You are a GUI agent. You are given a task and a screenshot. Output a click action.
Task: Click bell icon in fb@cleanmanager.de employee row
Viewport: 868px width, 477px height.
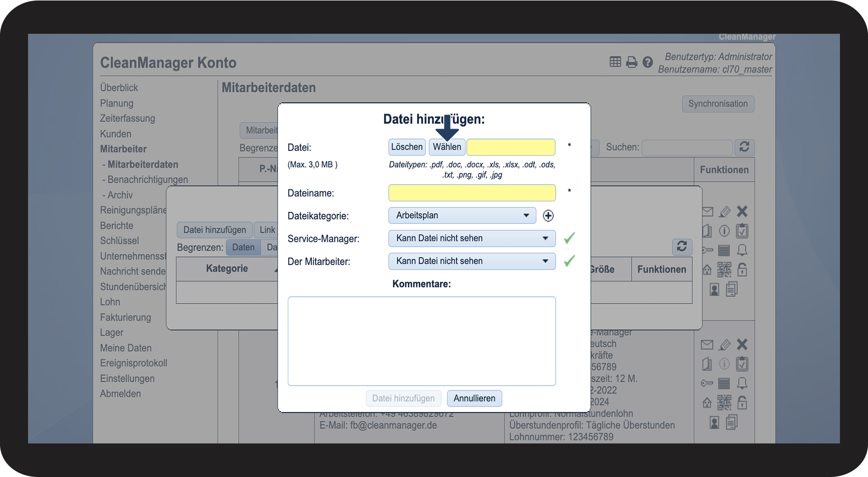[742, 383]
